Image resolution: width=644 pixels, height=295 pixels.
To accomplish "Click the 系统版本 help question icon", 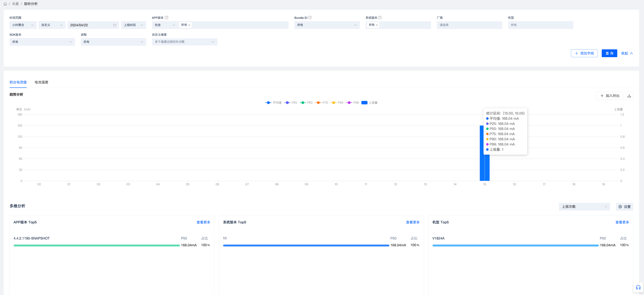I will tap(380, 17).
